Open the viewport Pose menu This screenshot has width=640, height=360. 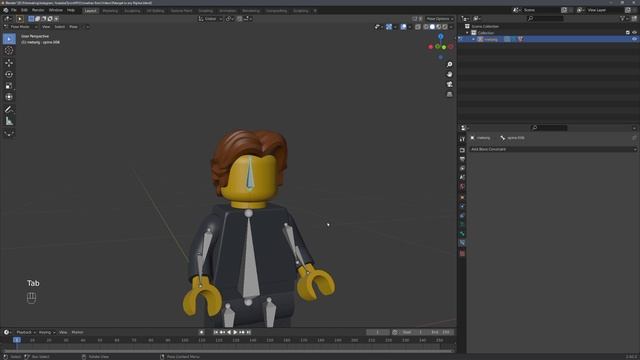point(73,27)
